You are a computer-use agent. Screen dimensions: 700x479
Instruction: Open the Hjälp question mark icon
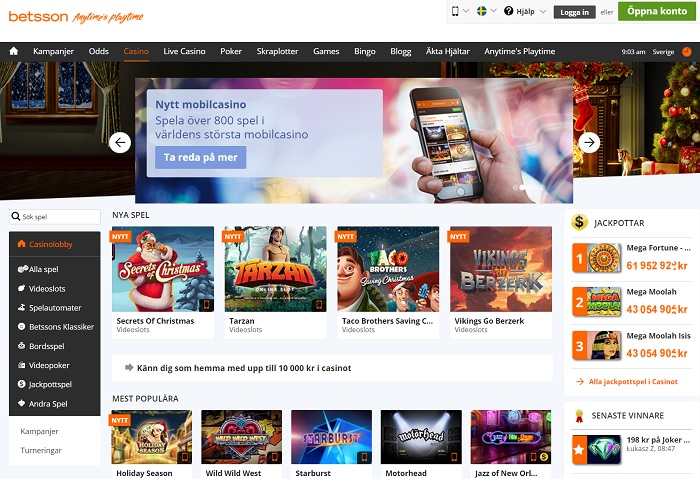508,11
